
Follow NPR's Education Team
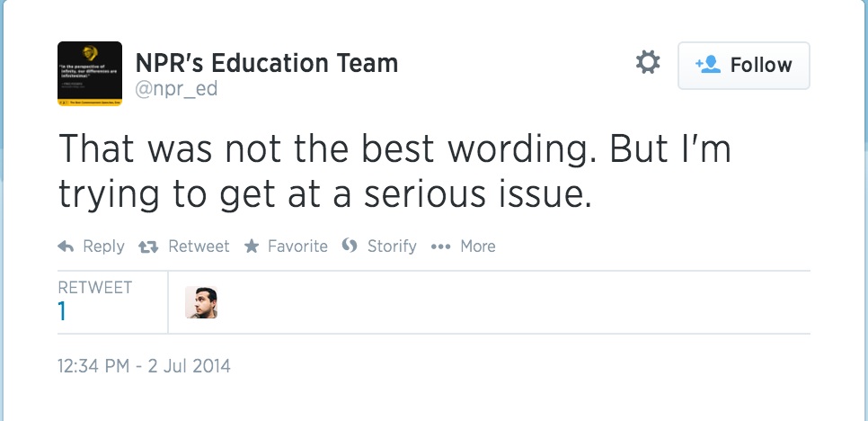(743, 66)
